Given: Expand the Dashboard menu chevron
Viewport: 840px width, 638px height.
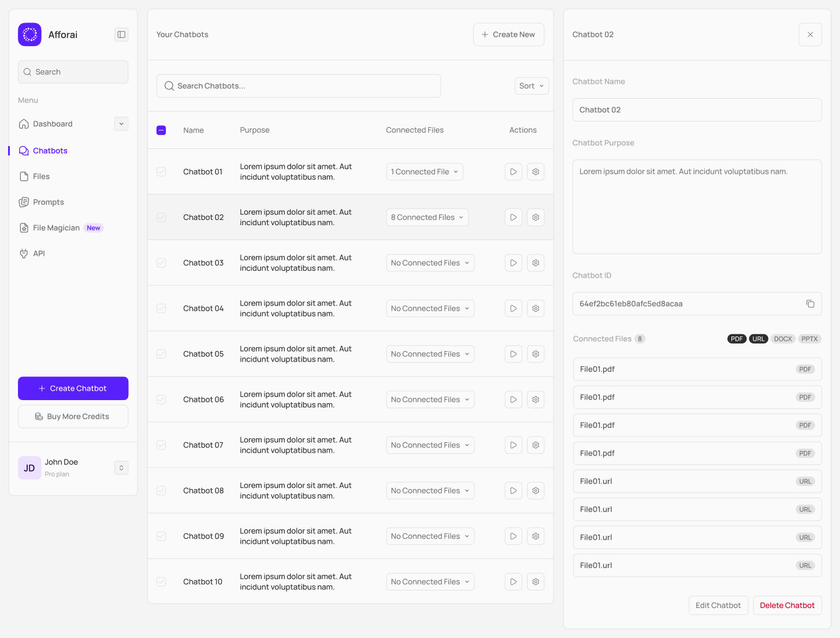Looking at the screenshot, I should point(121,124).
